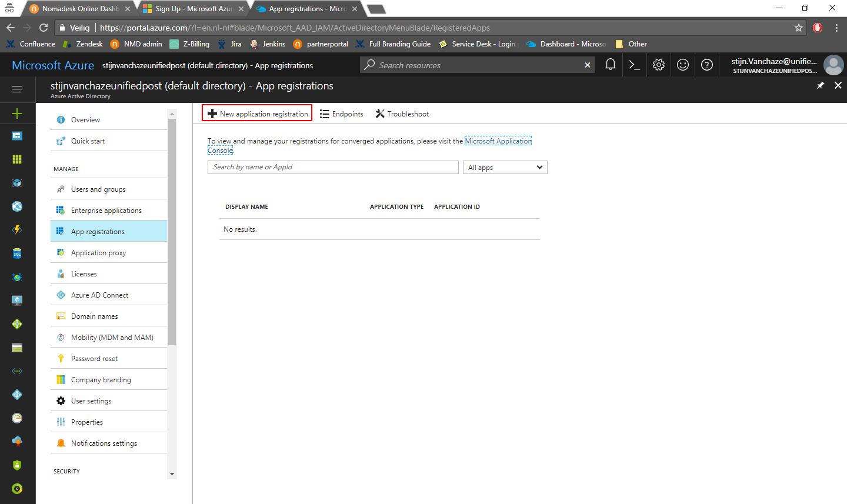Click the Microsoft Azure logo
This screenshot has height=504, width=847.
coord(53,65)
